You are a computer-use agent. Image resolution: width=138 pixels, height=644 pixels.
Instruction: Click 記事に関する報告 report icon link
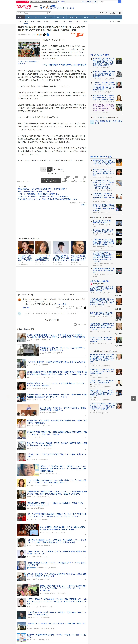click(23, 182)
